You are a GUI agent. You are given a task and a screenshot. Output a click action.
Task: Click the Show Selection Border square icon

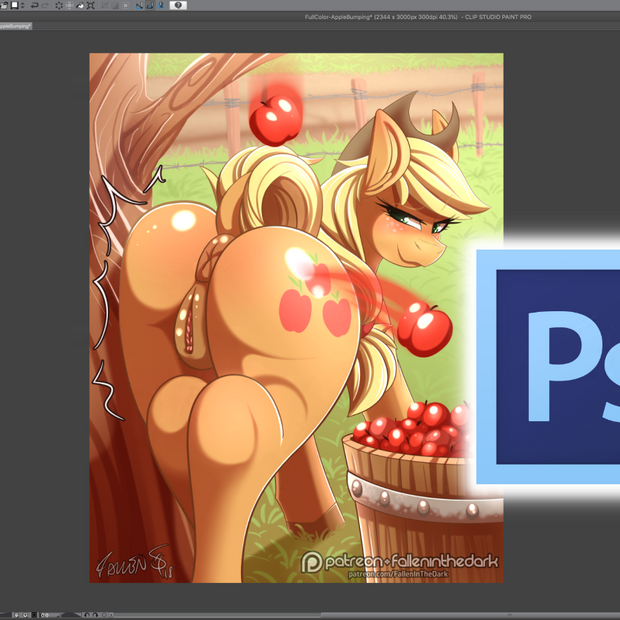(x=126, y=5)
